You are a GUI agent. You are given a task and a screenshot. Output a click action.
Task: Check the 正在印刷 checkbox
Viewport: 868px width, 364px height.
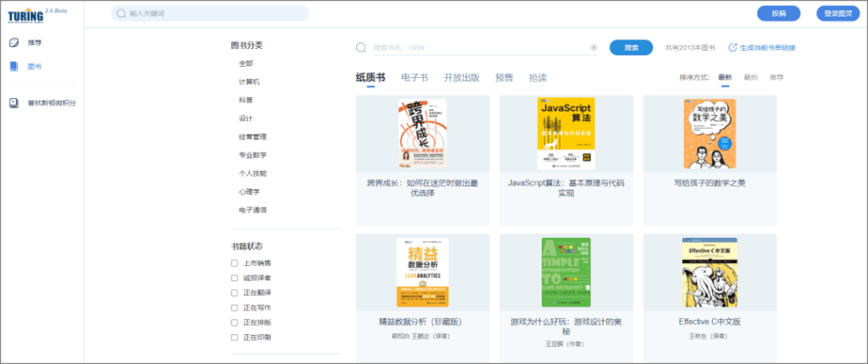tap(235, 338)
